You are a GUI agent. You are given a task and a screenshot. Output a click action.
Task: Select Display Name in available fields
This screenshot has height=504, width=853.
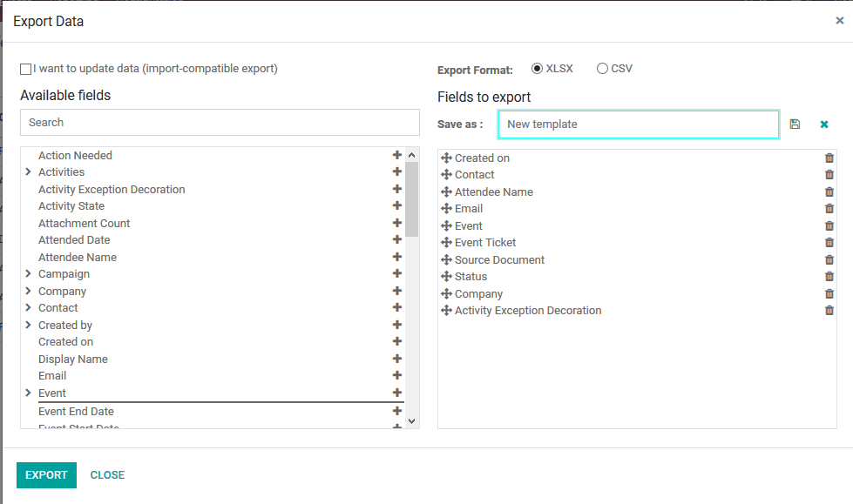[x=73, y=360]
